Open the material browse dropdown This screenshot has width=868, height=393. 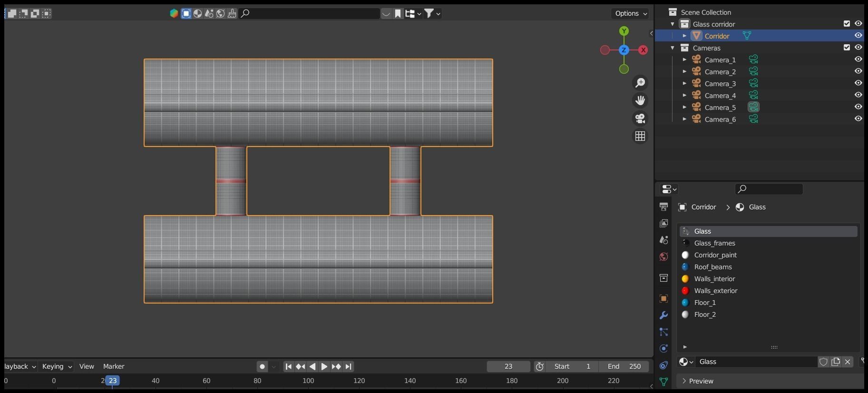pyautogui.click(x=686, y=362)
